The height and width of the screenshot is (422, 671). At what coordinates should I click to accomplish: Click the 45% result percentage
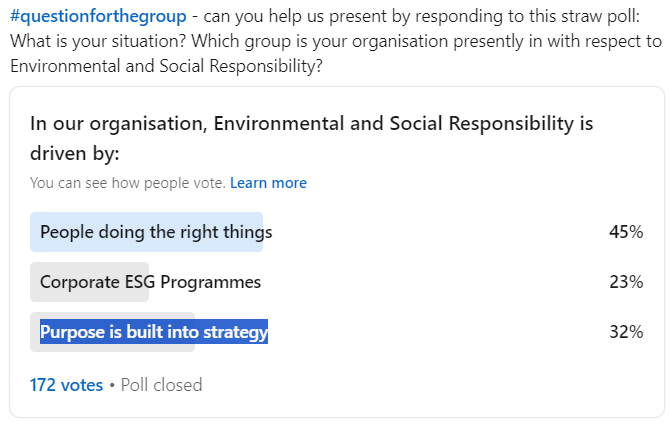(x=626, y=232)
